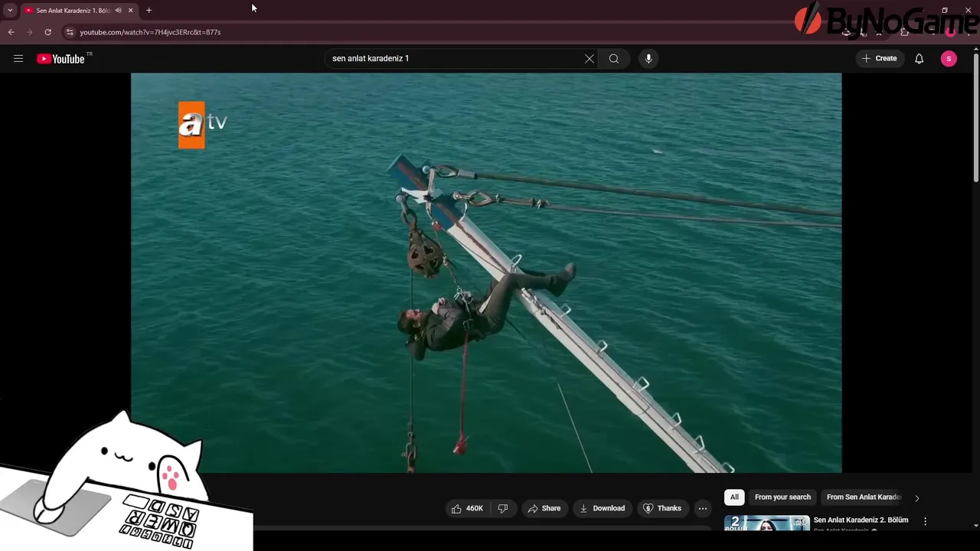The width and height of the screenshot is (980, 551).
Task: Open the Create menu
Action: (879, 58)
